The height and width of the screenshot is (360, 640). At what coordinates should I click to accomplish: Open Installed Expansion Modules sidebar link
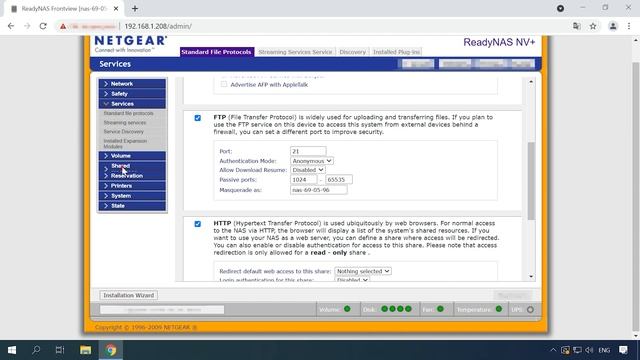click(x=125, y=143)
